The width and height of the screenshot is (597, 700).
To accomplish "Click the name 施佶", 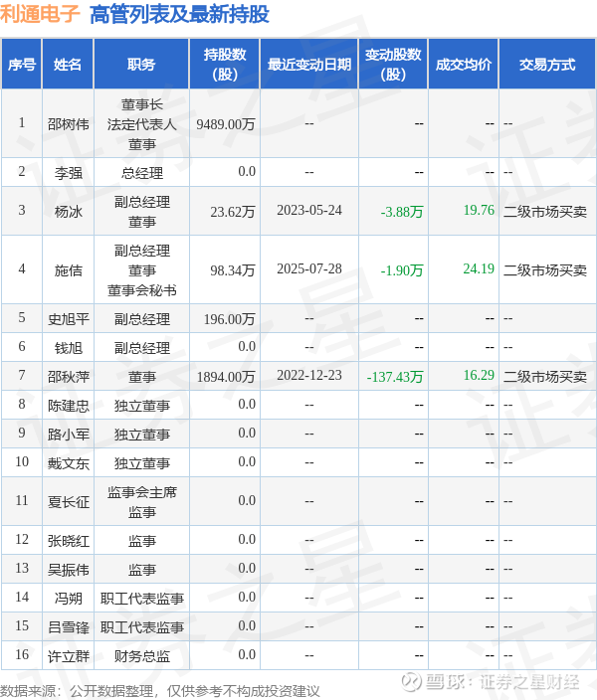I will 68,270.
